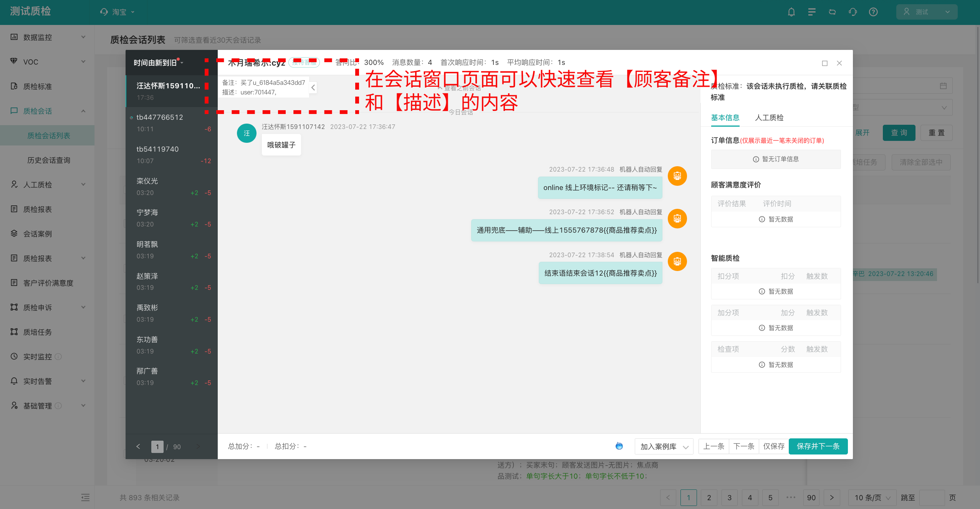Click 仅保存 button
Screen dimensions: 980x509
tap(774, 446)
